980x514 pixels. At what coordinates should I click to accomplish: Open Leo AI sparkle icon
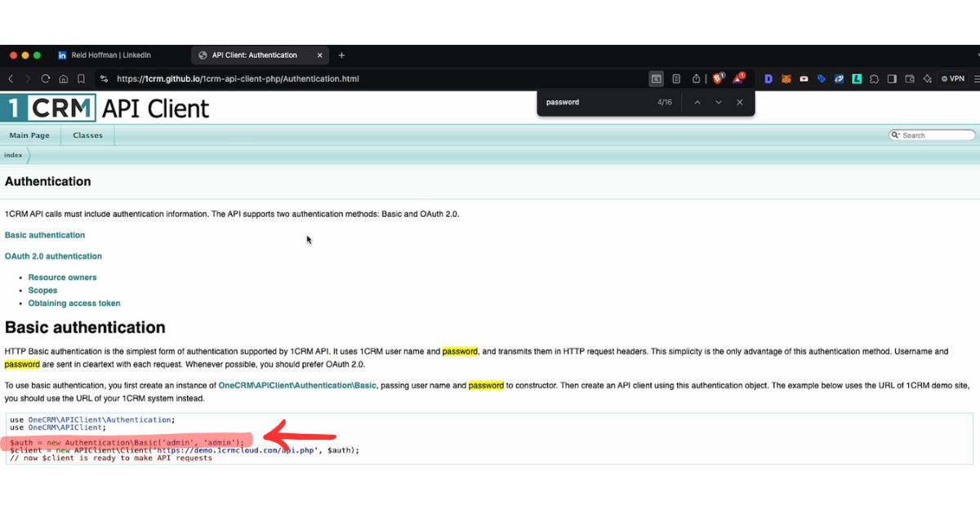pyautogui.click(x=927, y=79)
